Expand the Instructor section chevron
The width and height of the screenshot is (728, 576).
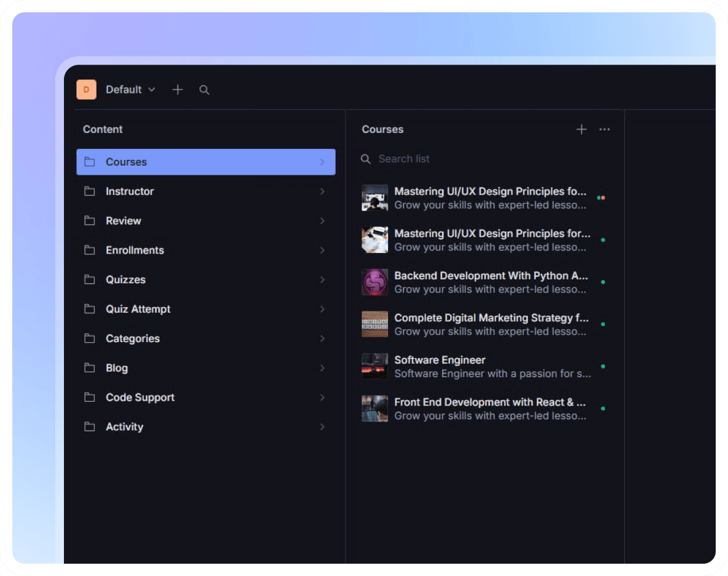coord(322,191)
